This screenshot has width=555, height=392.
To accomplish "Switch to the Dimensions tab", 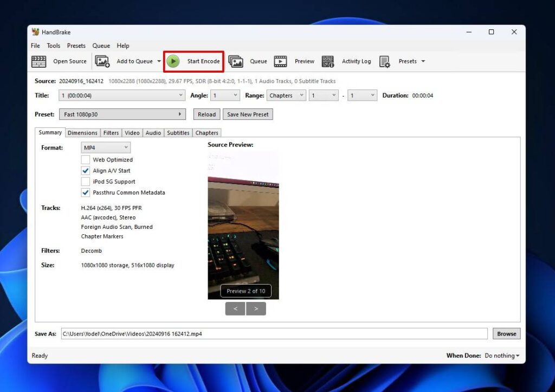I will (x=82, y=132).
